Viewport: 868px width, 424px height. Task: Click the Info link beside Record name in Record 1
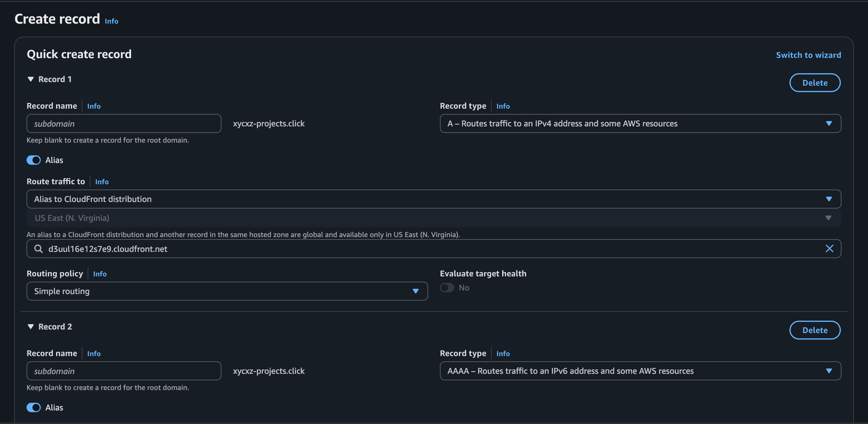[94, 106]
